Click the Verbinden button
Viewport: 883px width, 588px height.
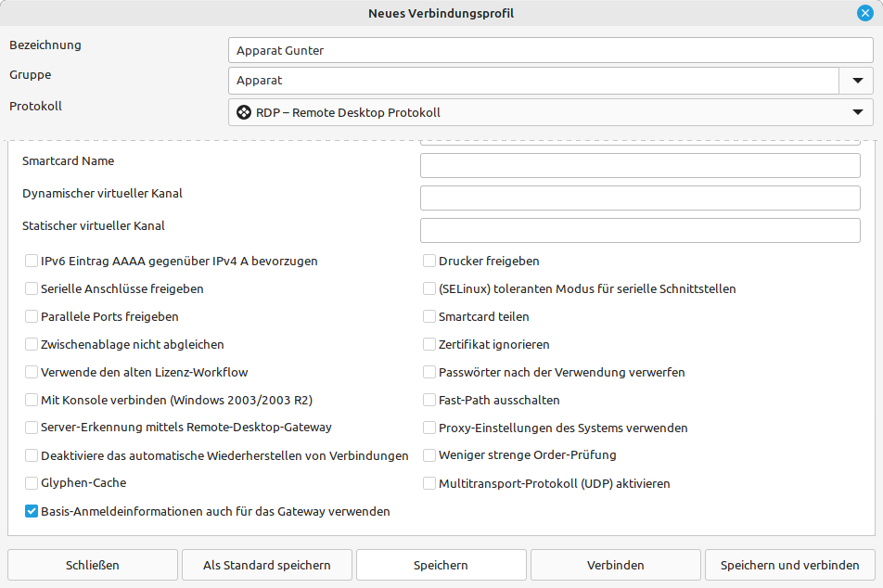616,565
